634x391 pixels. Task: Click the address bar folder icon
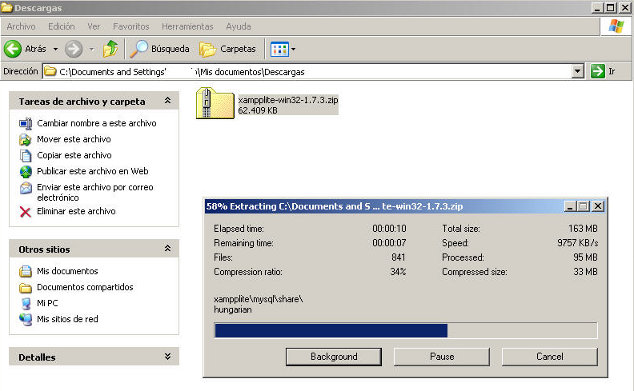pyautogui.click(x=50, y=72)
